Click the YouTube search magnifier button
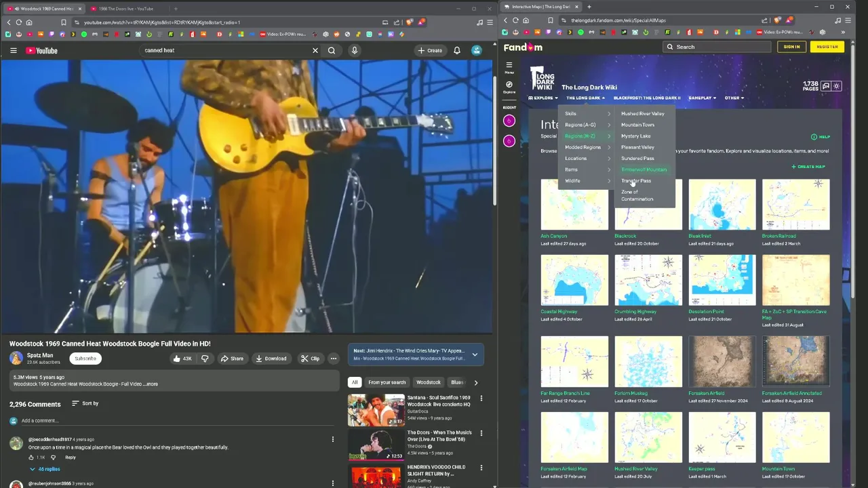868x488 pixels. pos(332,50)
